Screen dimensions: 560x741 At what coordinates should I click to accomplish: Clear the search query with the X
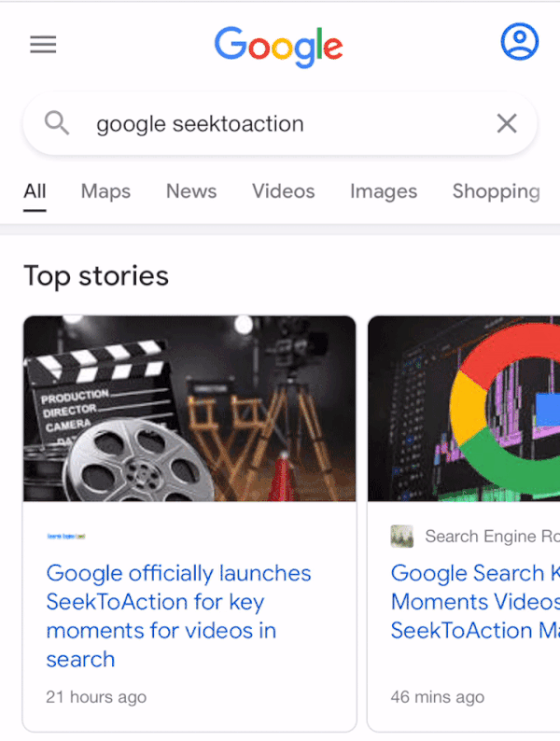506,123
